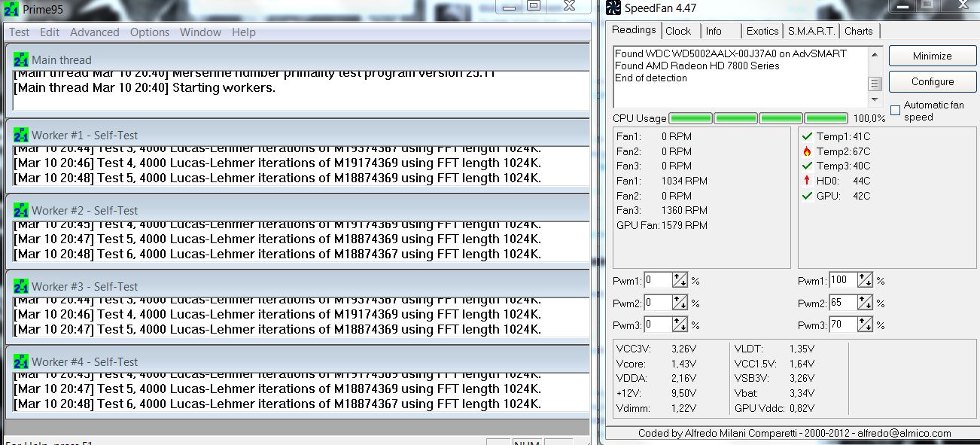This screenshot has height=445, width=980.
Task: Click the left Pwm1 value field
Action: [659, 281]
